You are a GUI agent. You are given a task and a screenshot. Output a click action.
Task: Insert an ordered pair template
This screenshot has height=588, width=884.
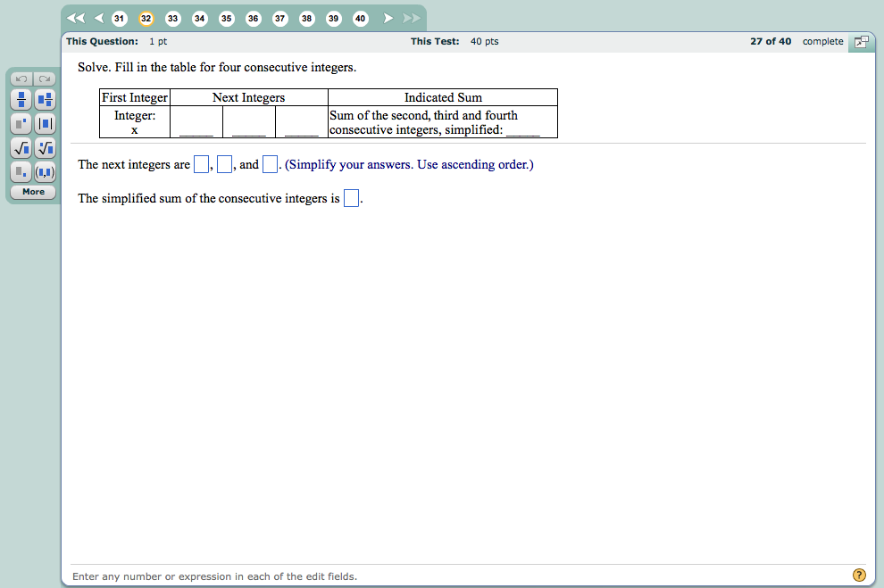click(x=45, y=171)
